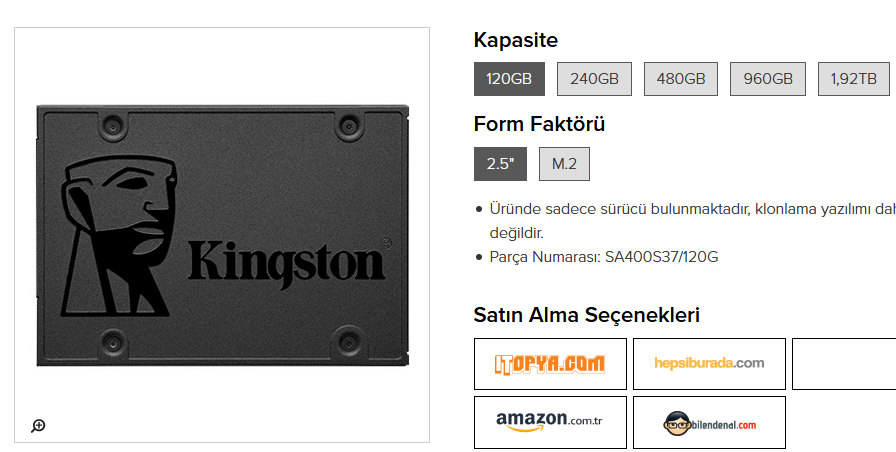Click the empty third purchase option box
The width and height of the screenshot is (896, 452).
[x=843, y=364]
